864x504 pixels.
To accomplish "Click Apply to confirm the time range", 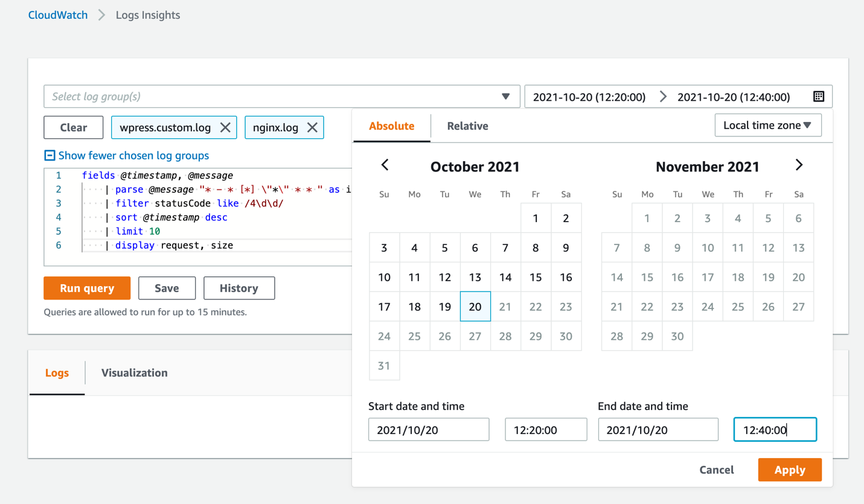I will pos(789,470).
